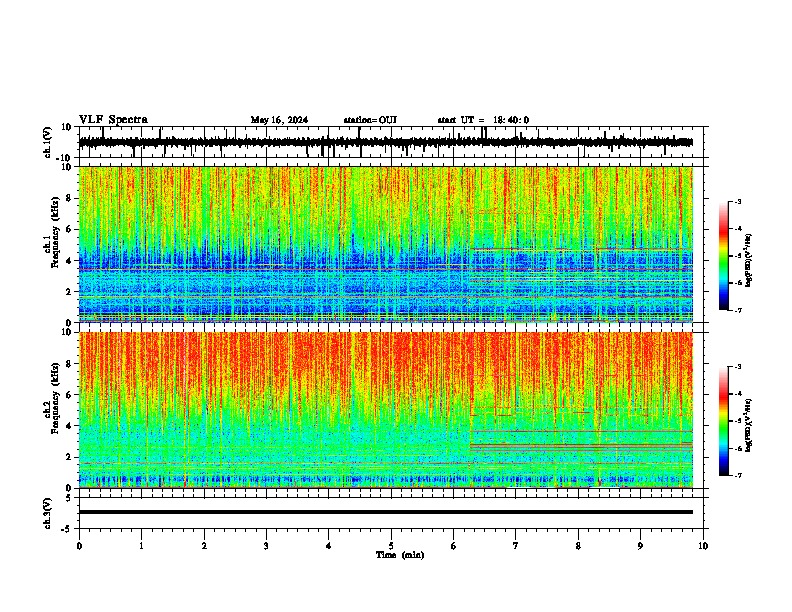Click the "ch.1(V)" waveform axis label
This screenshot has width=792, height=612.
[48, 142]
